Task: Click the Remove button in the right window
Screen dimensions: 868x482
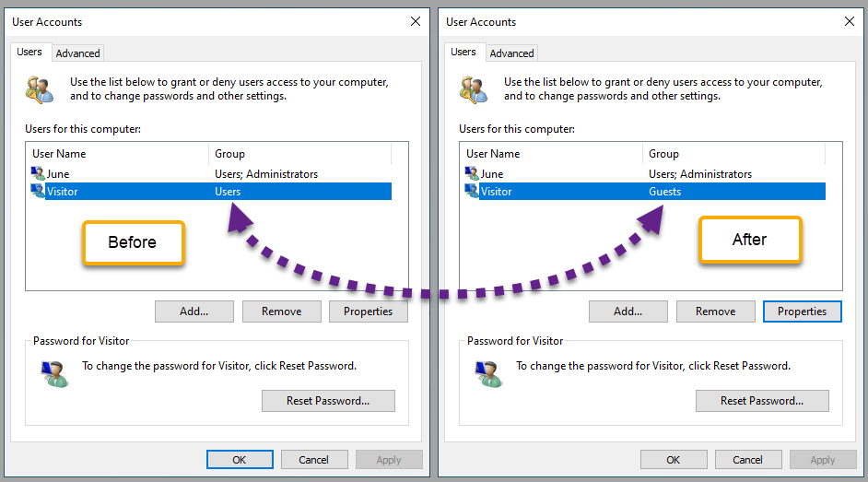Action: (716, 312)
